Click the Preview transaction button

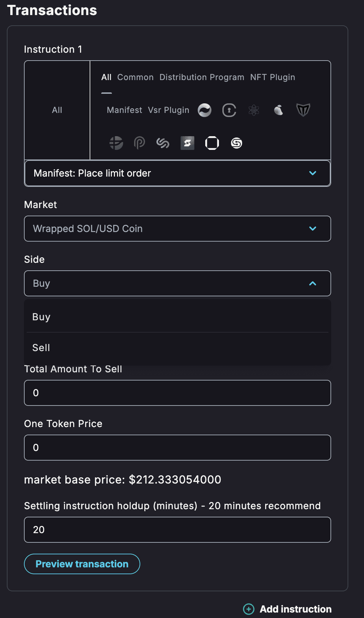point(82,564)
